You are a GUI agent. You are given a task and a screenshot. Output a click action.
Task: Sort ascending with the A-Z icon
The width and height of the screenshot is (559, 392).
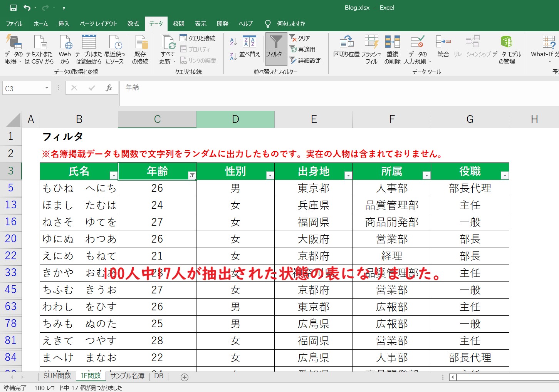point(233,42)
